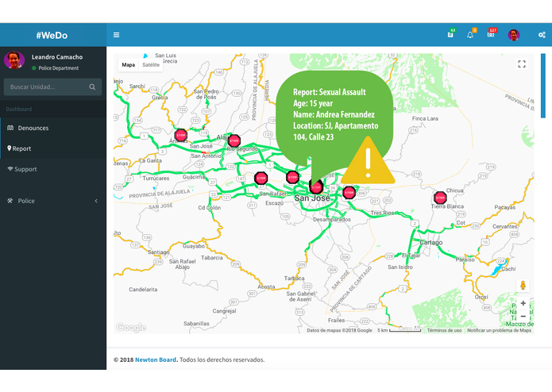Click the stop marker near Alajuela

(234, 140)
